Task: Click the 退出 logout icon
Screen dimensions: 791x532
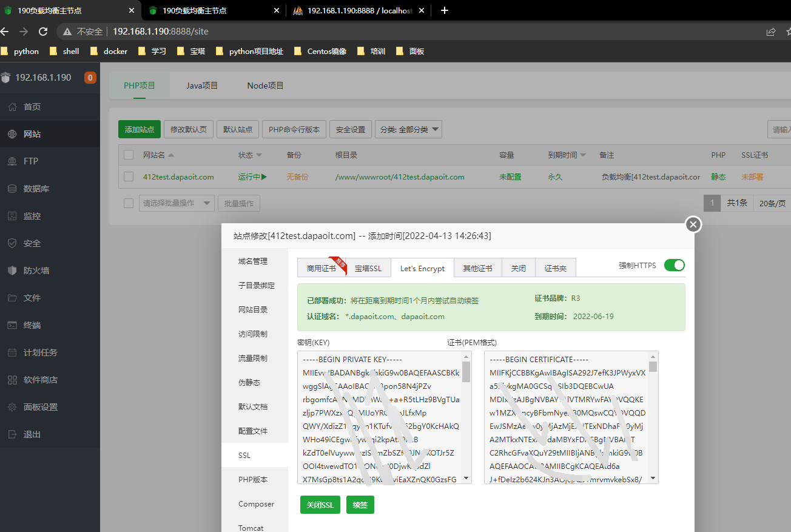Action: 12,434
